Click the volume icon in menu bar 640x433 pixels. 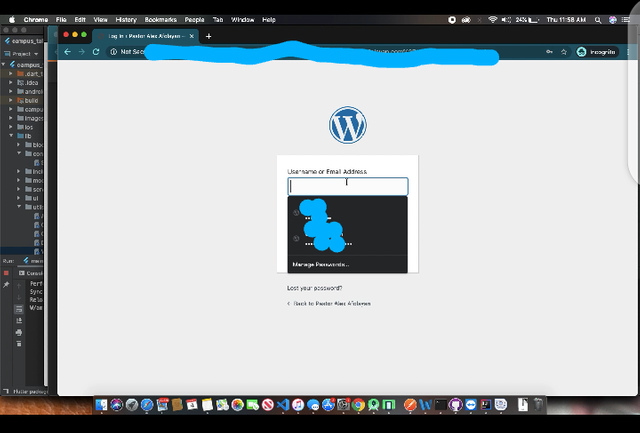506,20
